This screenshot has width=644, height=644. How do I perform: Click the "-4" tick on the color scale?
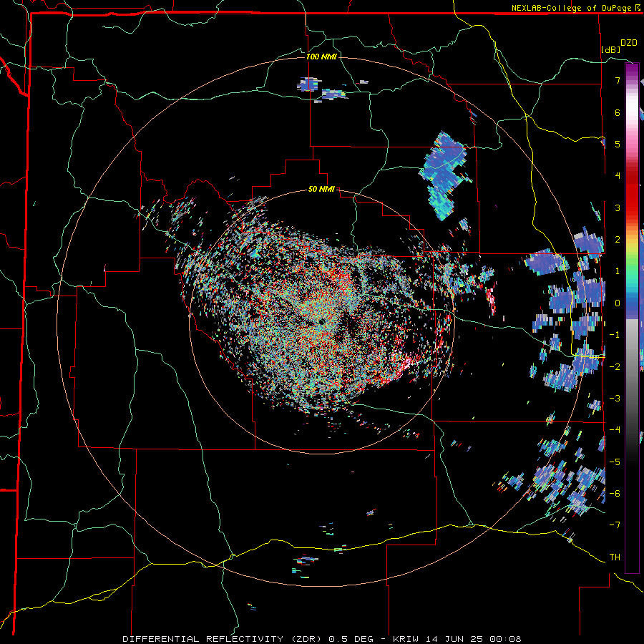[615, 430]
